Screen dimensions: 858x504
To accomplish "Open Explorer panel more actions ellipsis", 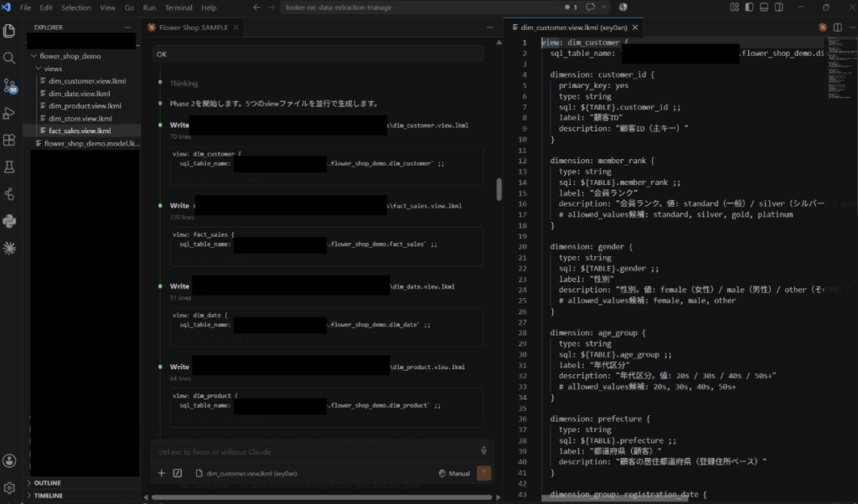I will click(x=127, y=28).
